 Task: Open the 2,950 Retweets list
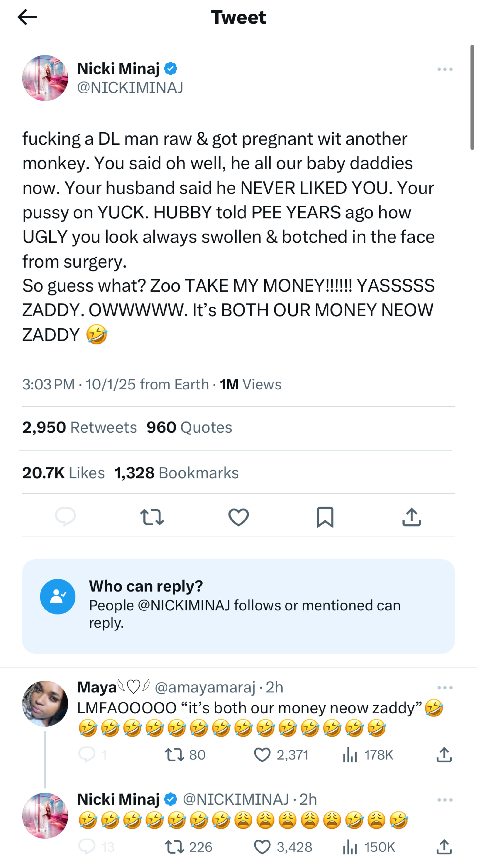79,428
